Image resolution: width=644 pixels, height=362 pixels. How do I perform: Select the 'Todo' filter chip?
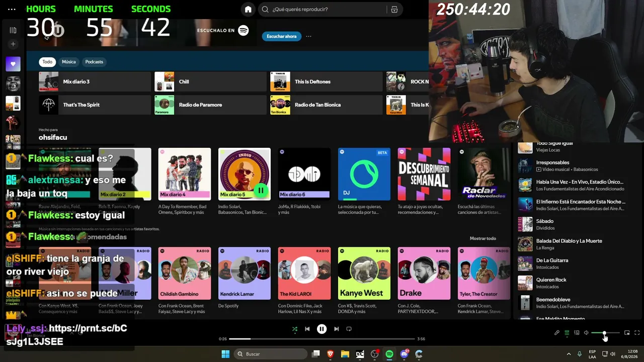(x=47, y=62)
